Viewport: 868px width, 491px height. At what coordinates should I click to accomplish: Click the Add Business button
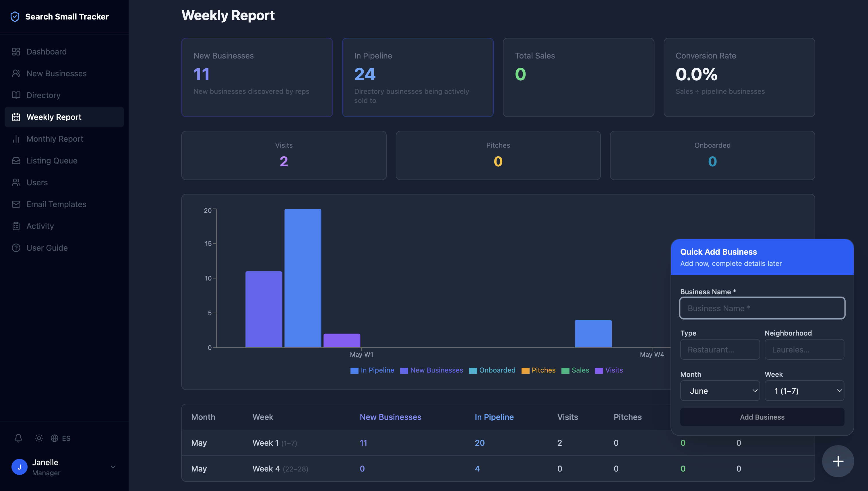pos(762,417)
